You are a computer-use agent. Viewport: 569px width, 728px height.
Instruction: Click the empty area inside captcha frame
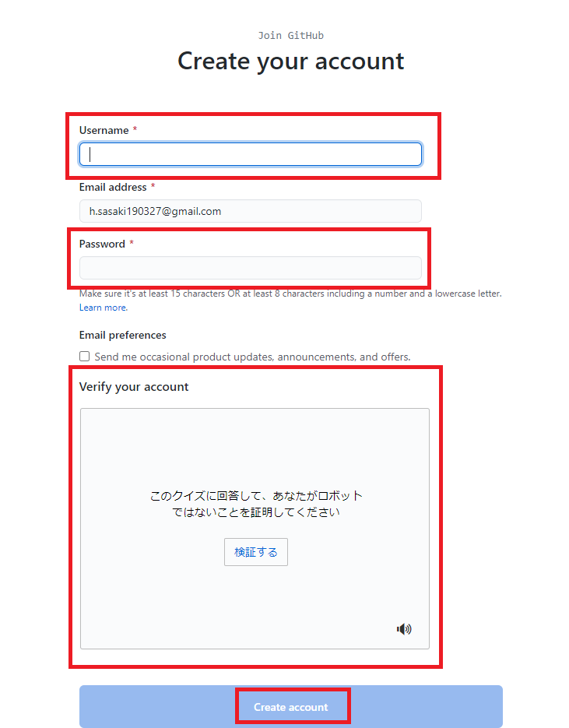click(255, 445)
